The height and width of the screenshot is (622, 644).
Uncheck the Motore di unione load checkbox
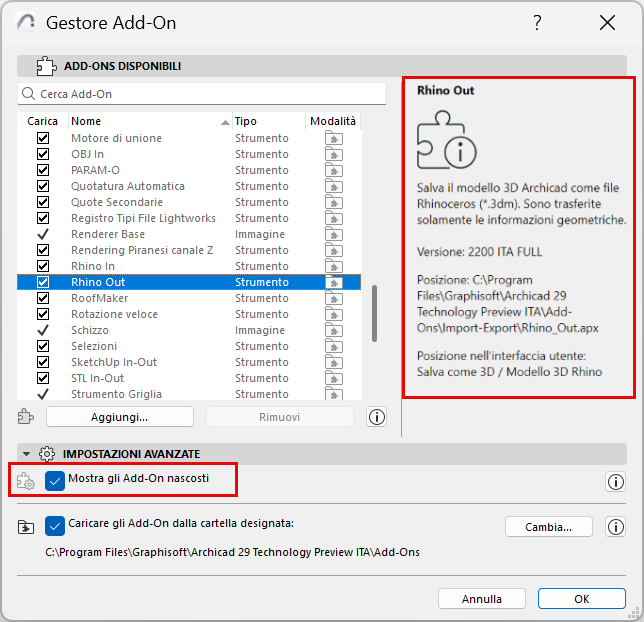(x=43, y=138)
